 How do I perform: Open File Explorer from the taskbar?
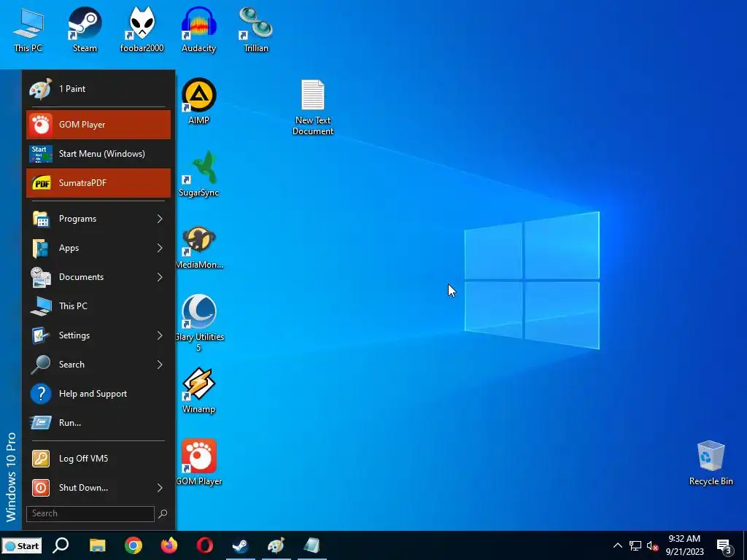[98, 545]
